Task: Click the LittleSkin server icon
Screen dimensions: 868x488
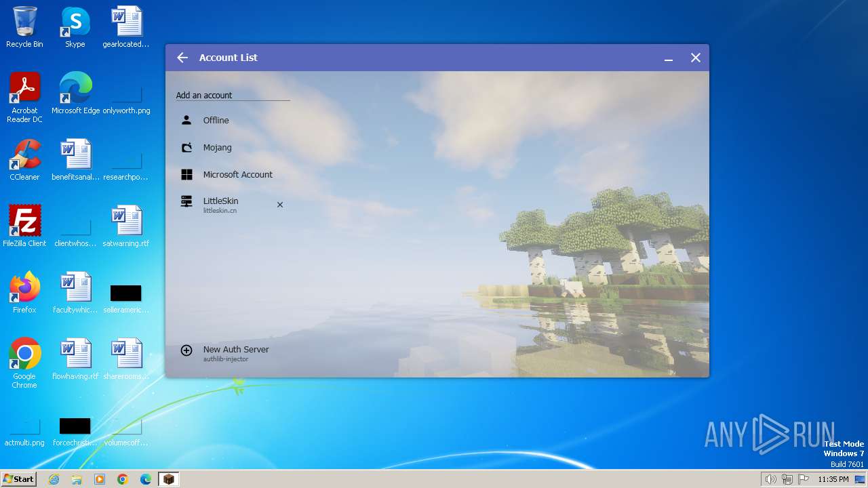Action: coord(186,201)
